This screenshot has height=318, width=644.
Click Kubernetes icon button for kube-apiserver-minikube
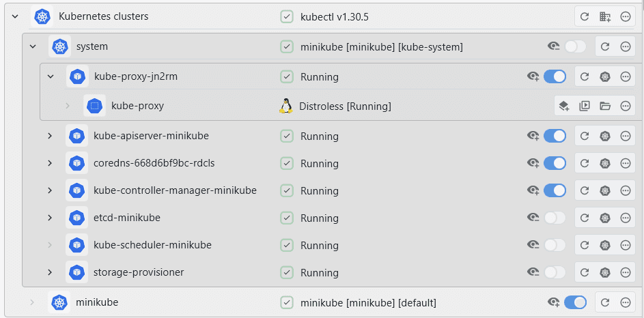[x=604, y=136]
